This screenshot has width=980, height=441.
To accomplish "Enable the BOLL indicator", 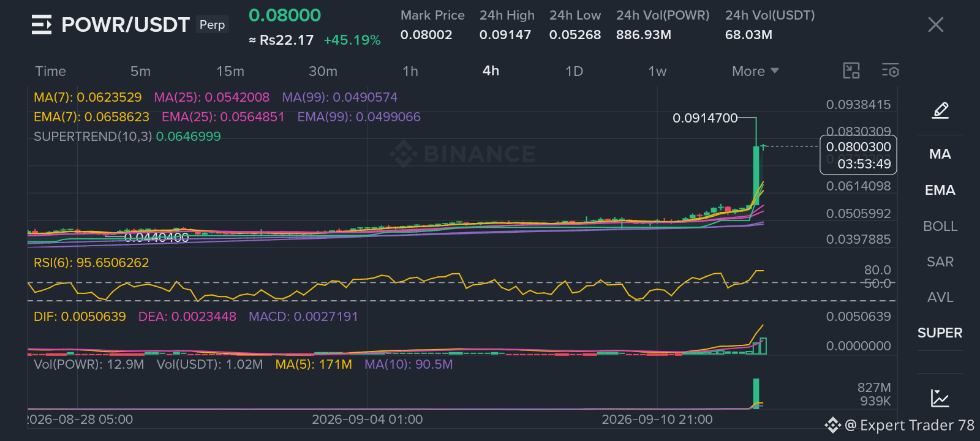I will (x=940, y=226).
